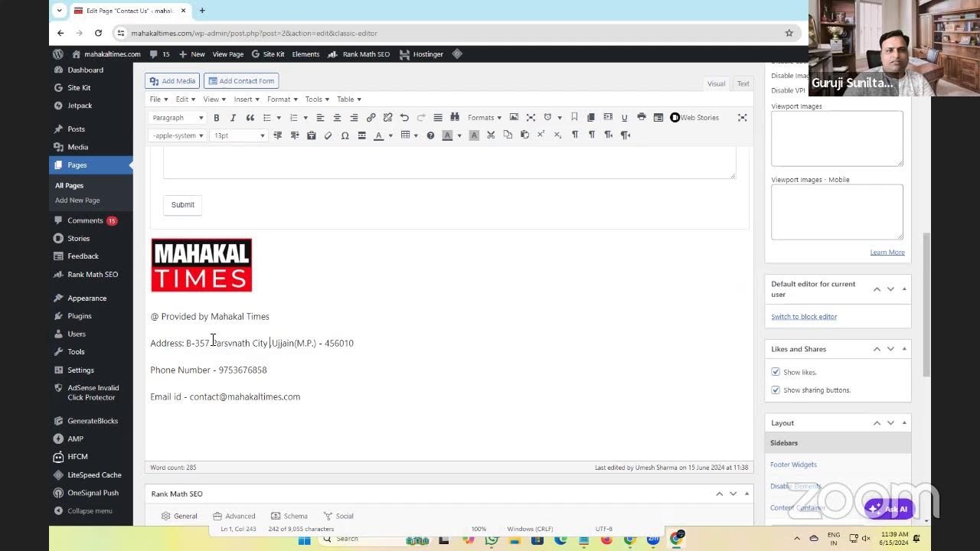The height and width of the screenshot is (551, 980).
Task: Apply italic formatting in editor toolbar
Action: pos(233,118)
